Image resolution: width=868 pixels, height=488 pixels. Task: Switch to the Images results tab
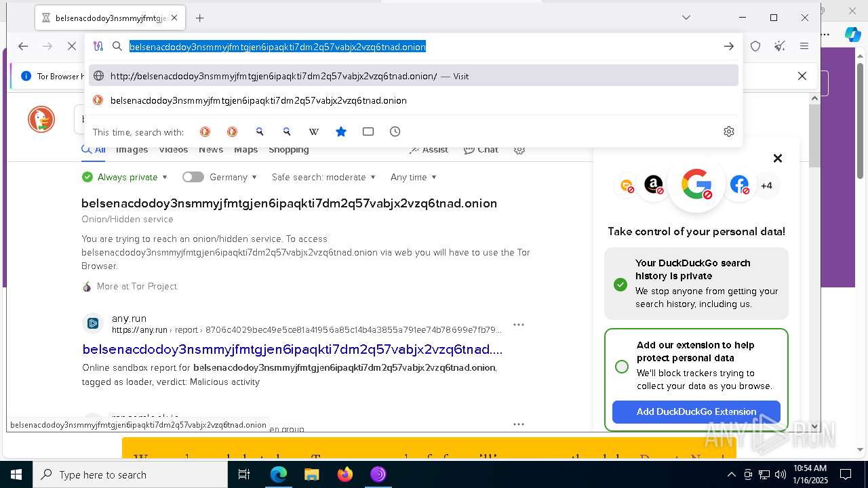coord(132,150)
